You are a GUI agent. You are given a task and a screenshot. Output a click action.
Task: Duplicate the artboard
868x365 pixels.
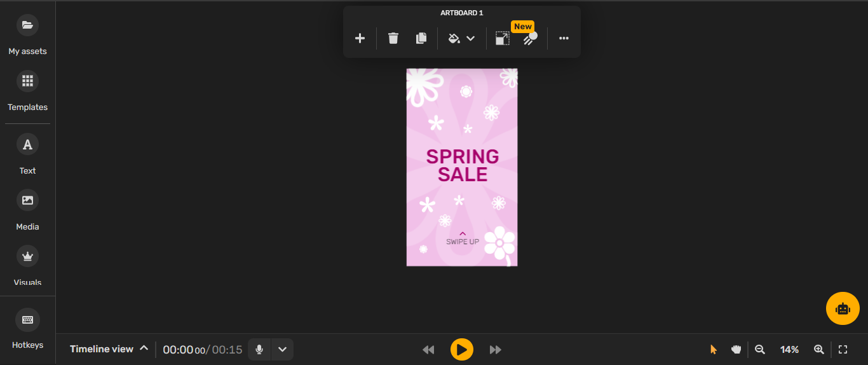[x=421, y=38]
